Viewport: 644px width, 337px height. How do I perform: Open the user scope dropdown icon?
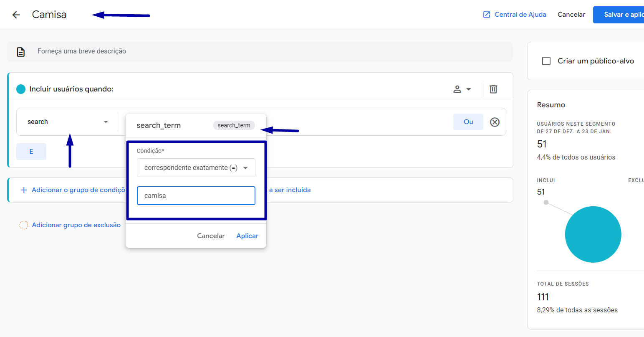pos(462,89)
